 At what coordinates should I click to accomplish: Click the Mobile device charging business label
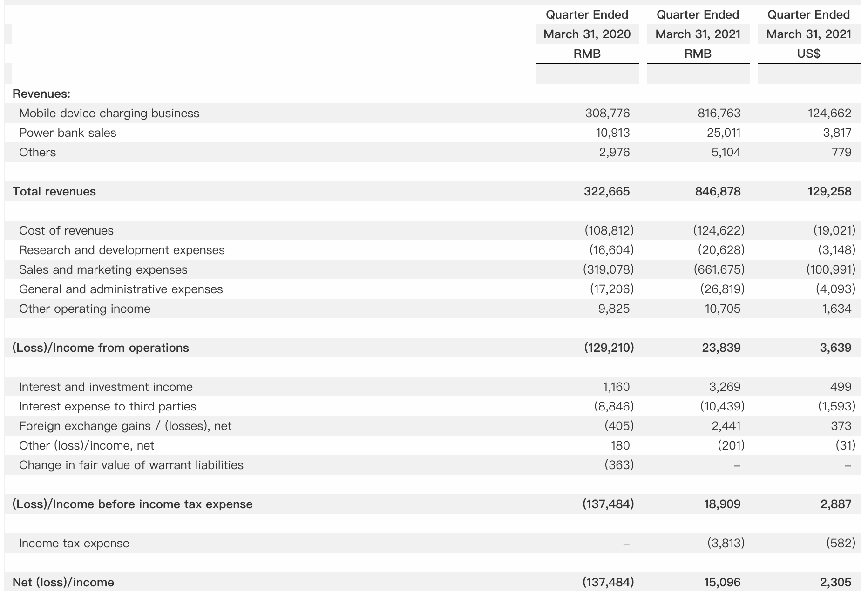point(109,113)
